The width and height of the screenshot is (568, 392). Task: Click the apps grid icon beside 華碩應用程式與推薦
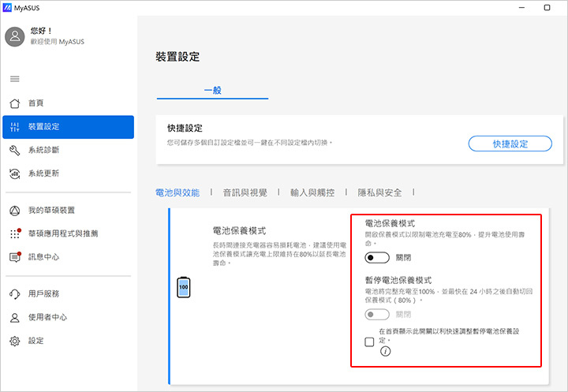click(x=15, y=233)
